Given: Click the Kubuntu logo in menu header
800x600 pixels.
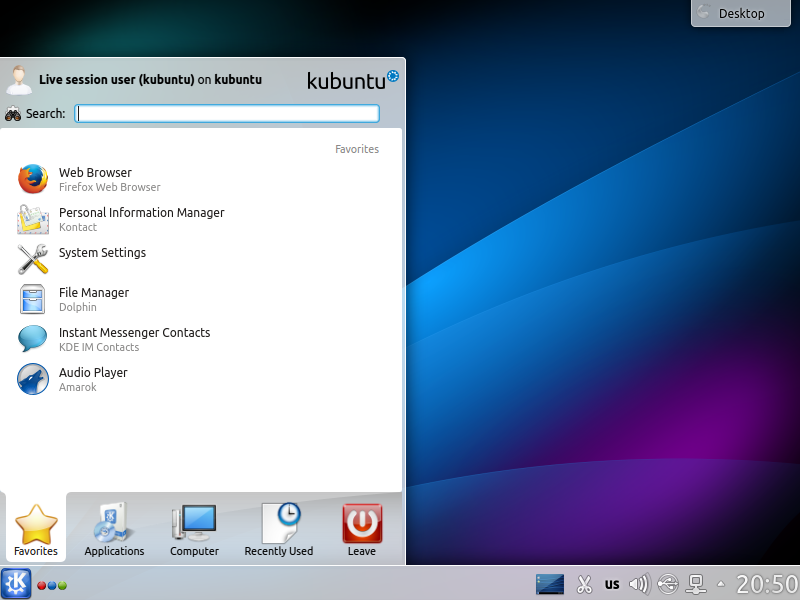Looking at the screenshot, I should tap(353, 80).
